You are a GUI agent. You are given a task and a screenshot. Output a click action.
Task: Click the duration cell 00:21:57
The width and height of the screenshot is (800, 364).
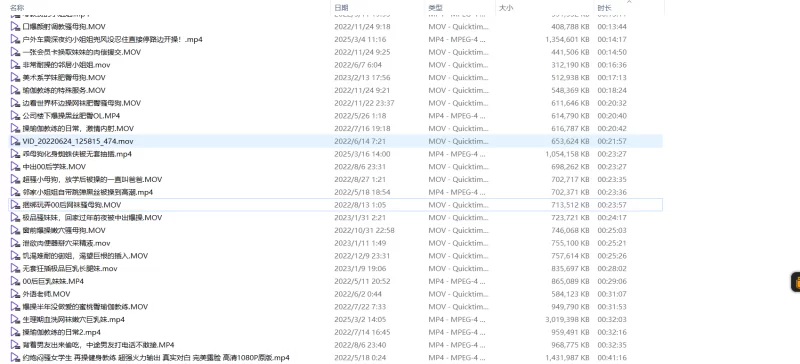click(612, 141)
